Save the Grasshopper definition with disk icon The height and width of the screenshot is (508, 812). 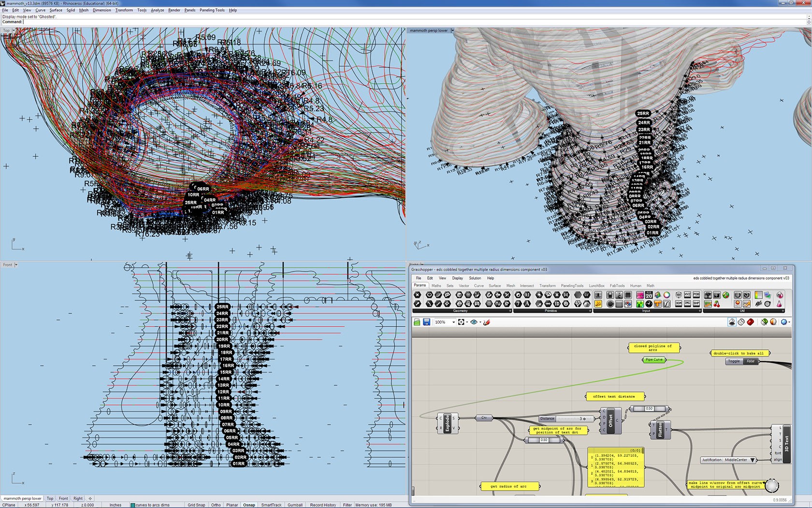(426, 322)
